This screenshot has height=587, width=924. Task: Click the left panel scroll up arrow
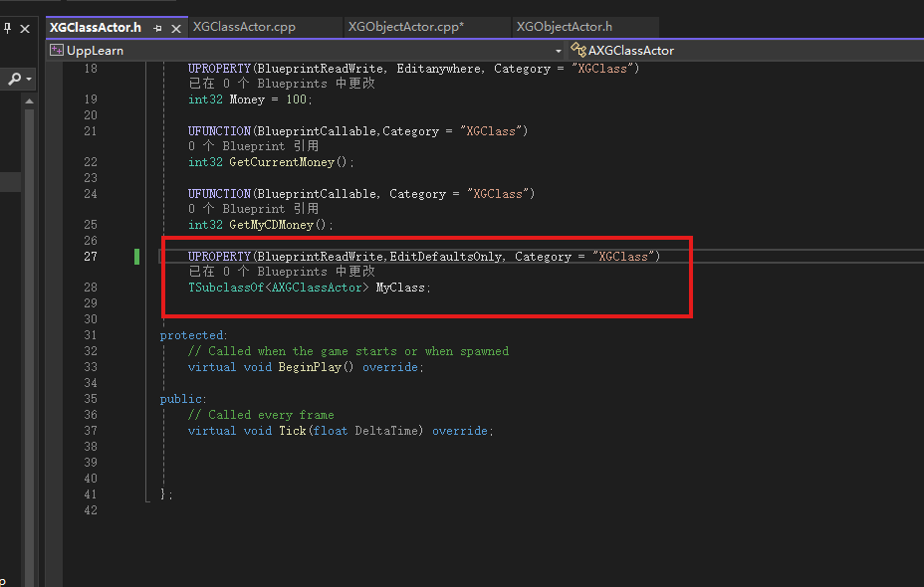coord(29,101)
